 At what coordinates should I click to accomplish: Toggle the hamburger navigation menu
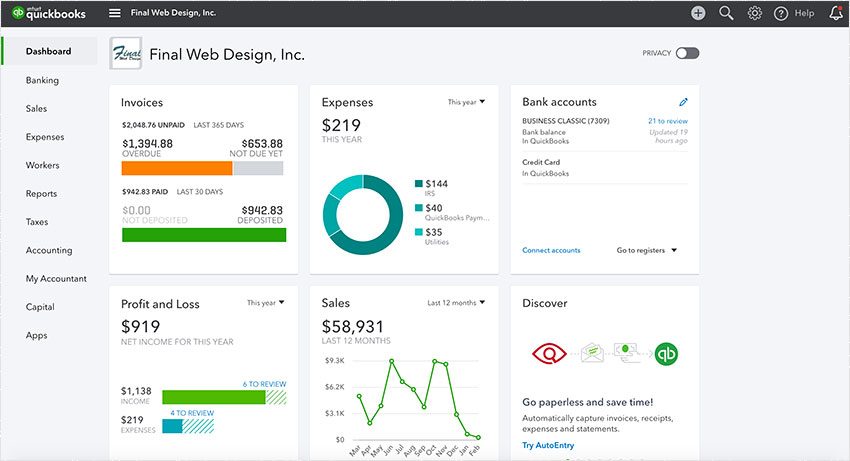pyautogui.click(x=115, y=13)
